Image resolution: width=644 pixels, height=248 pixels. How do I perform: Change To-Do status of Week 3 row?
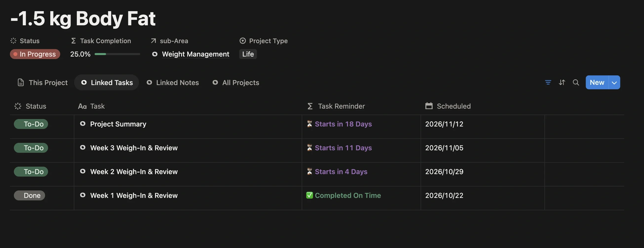(31, 148)
